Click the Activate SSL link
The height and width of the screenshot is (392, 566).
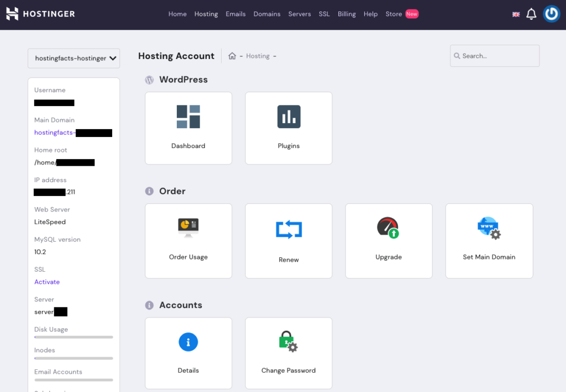click(x=46, y=282)
